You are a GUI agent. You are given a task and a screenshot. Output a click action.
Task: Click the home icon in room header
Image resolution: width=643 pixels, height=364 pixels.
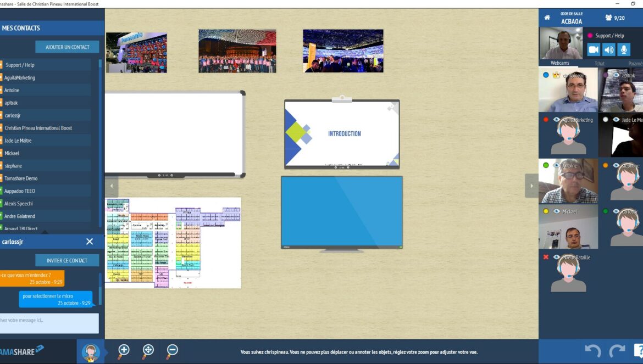click(547, 18)
